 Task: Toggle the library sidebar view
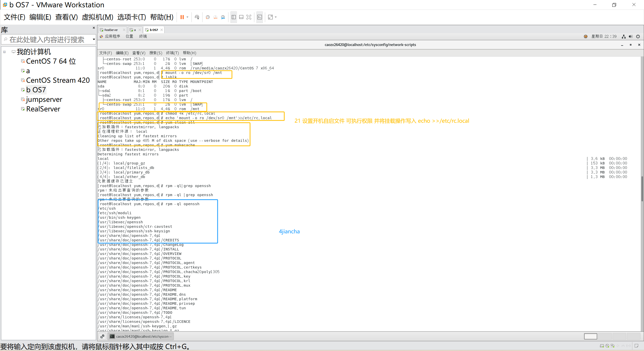tap(233, 17)
